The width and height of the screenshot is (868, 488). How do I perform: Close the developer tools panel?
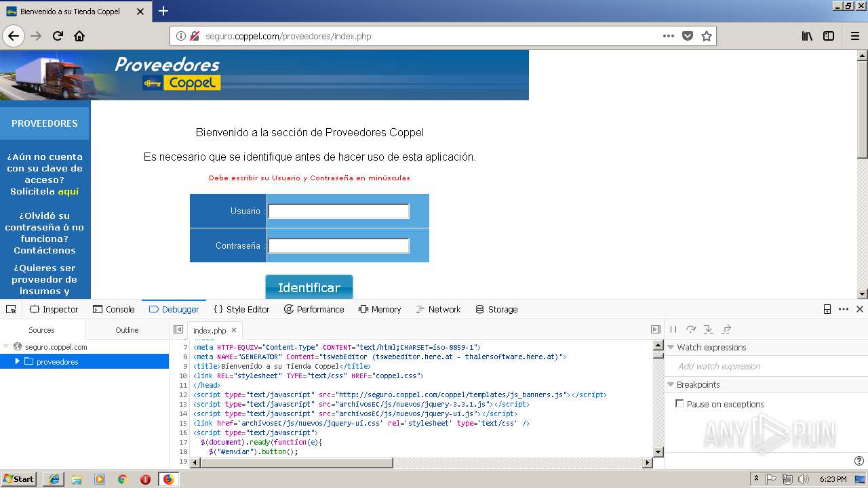pyautogui.click(x=859, y=309)
